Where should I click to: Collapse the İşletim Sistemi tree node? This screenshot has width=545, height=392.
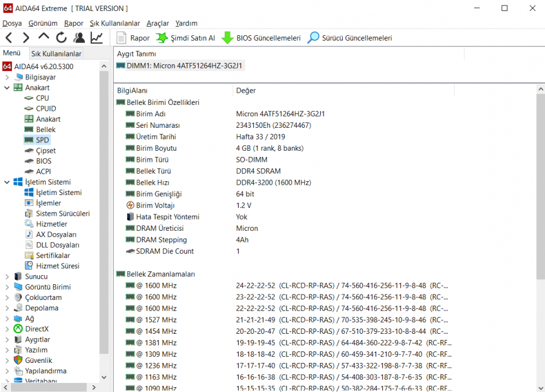click(x=7, y=182)
